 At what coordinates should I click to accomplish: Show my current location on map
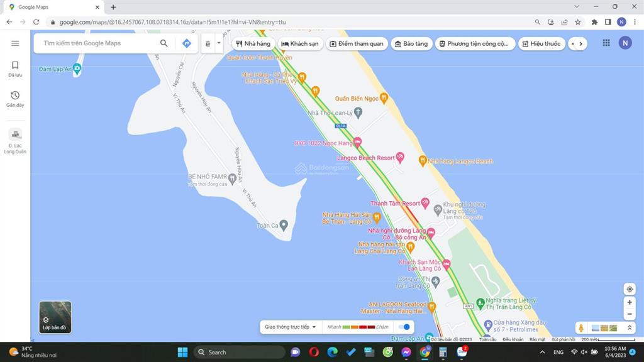click(x=629, y=289)
